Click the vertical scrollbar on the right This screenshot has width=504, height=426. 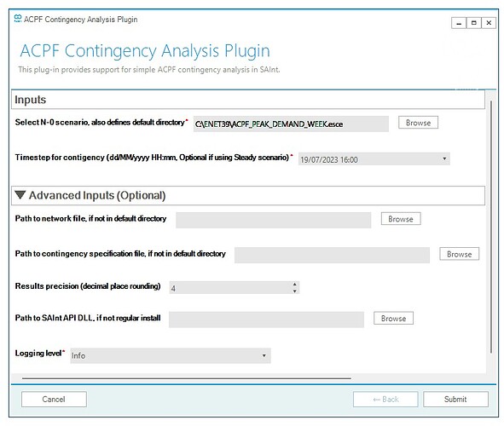491,227
